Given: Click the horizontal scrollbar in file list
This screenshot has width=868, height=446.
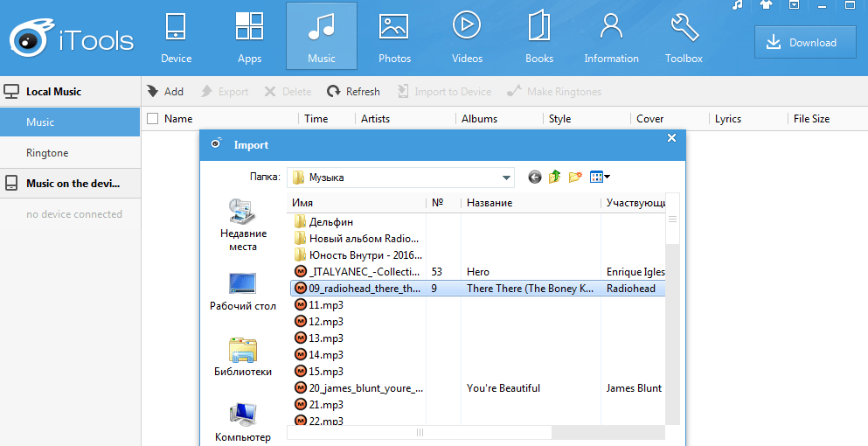Looking at the screenshot, I should point(420,432).
